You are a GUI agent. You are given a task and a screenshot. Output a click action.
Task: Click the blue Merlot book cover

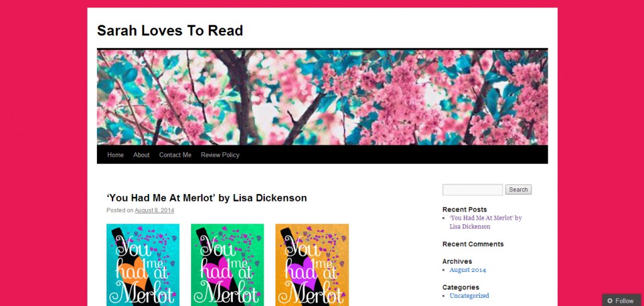(143, 265)
